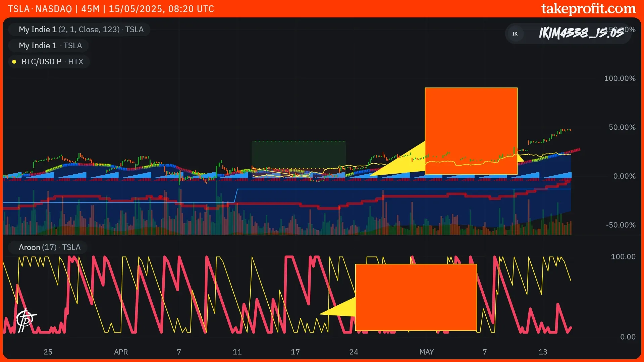Viewport: 644px width, 362px height.
Task: Click the TSLA · NASDAQ header title text
Action: (x=40, y=9)
